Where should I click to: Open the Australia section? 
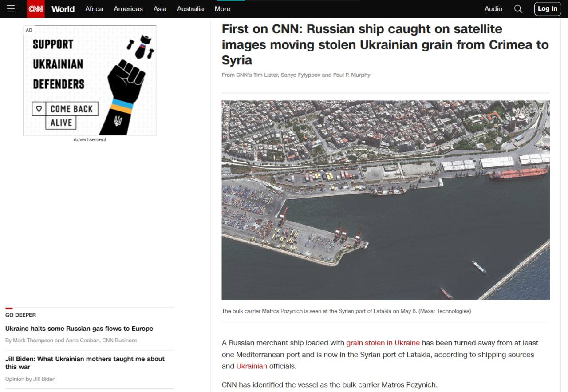point(190,9)
